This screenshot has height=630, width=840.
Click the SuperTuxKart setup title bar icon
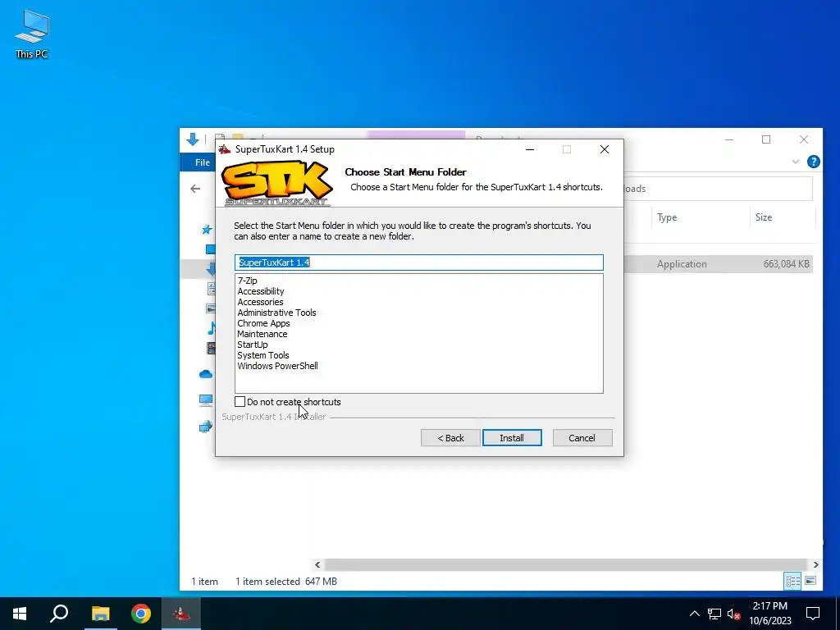click(225, 149)
